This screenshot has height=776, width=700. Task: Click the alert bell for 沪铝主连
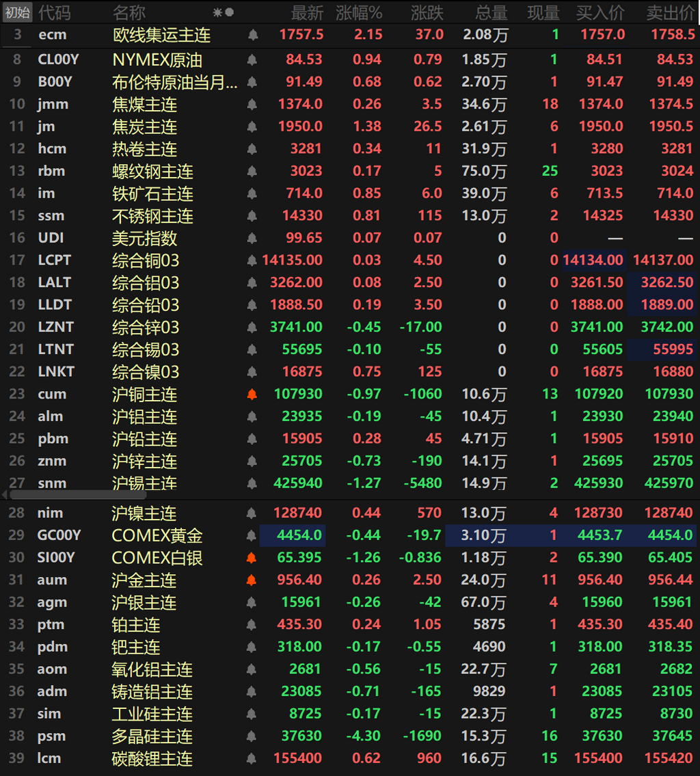tap(252, 416)
